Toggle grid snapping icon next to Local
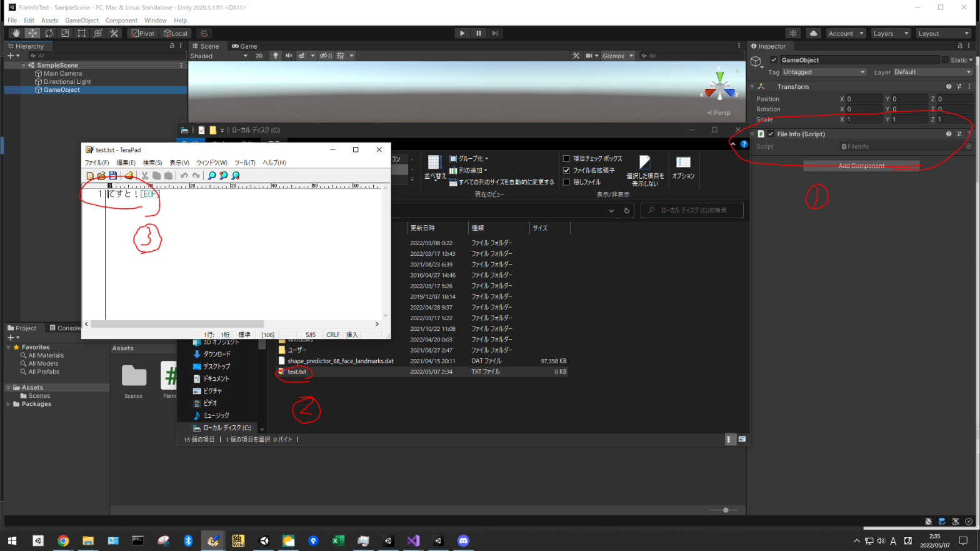 click(204, 33)
